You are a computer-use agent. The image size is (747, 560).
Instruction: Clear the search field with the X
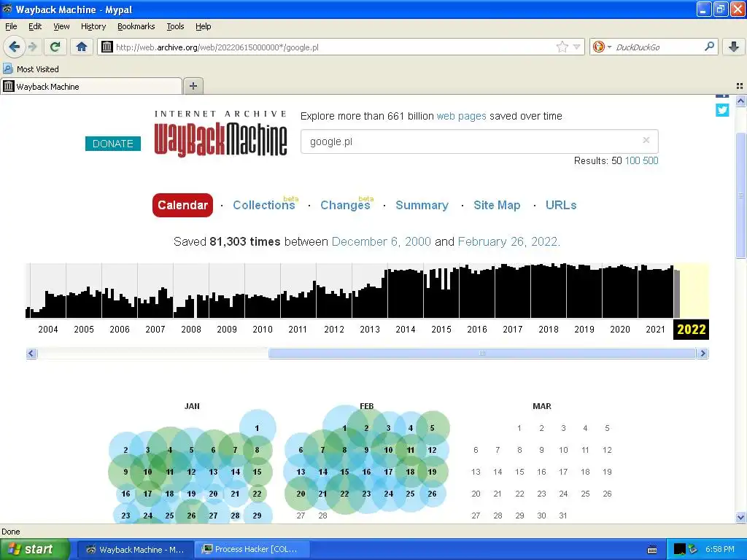tap(646, 140)
